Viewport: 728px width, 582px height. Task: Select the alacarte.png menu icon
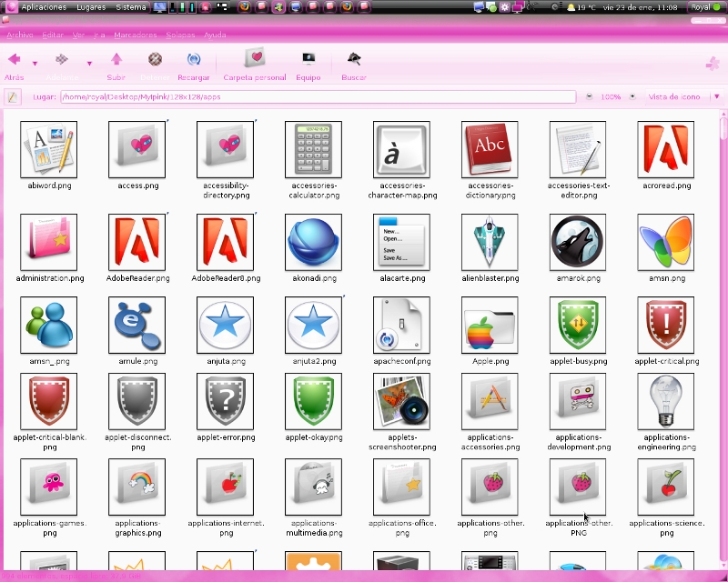click(401, 242)
